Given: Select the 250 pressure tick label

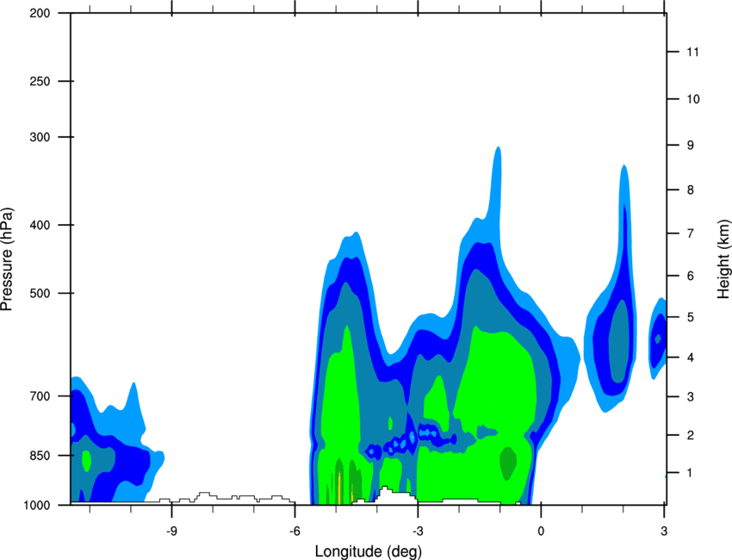Looking at the screenshot, I should 40,81.
